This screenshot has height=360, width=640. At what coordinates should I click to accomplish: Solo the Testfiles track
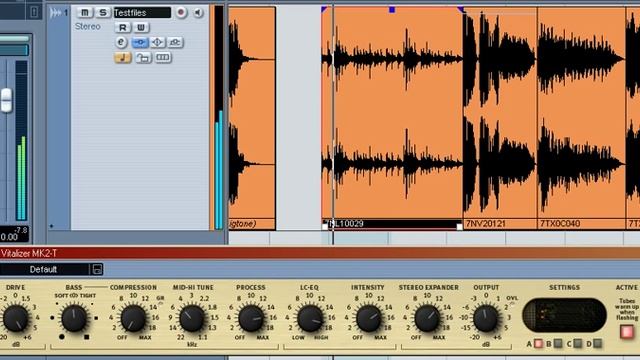pos(102,13)
